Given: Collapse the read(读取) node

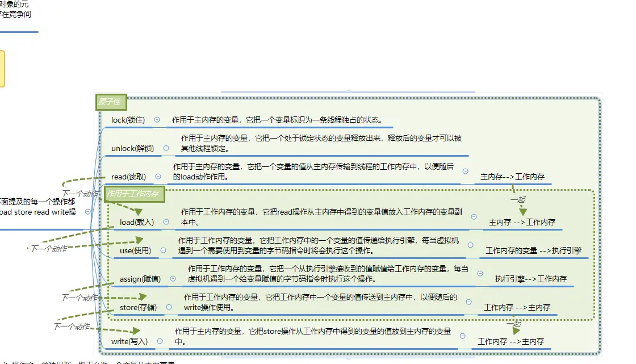Looking at the screenshot, I should click(x=158, y=177).
